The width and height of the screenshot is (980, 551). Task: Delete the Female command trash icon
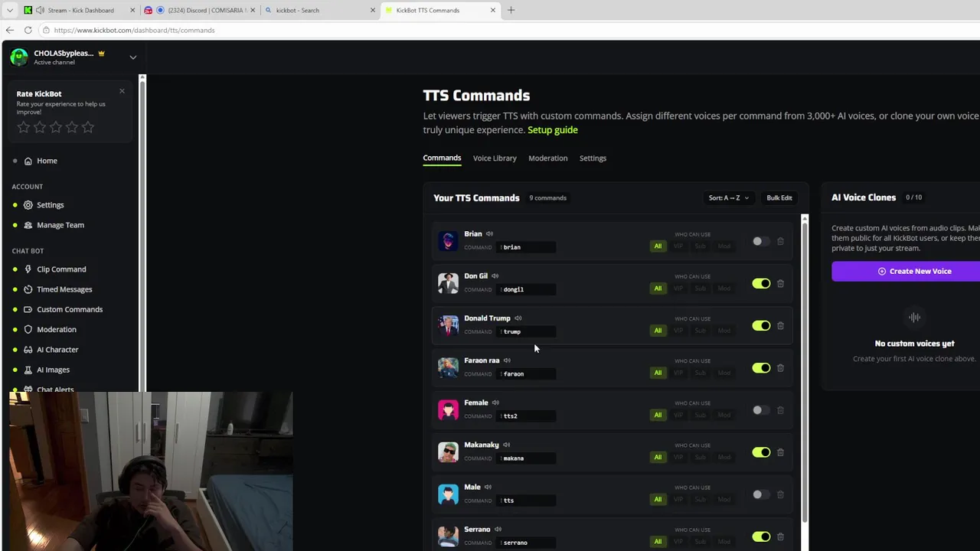pyautogui.click(x=780, y=409)
